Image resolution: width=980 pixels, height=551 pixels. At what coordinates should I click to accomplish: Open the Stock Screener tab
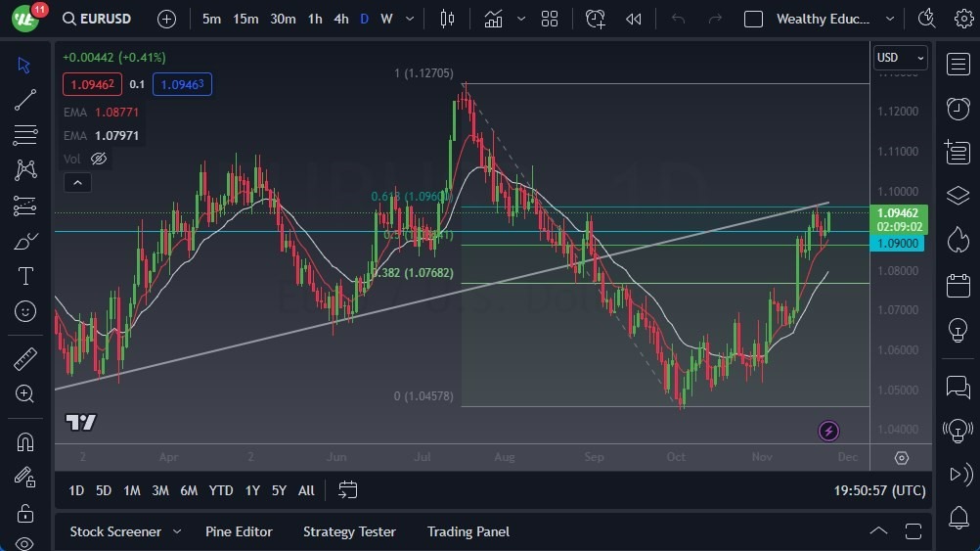[x=115, y=531]
